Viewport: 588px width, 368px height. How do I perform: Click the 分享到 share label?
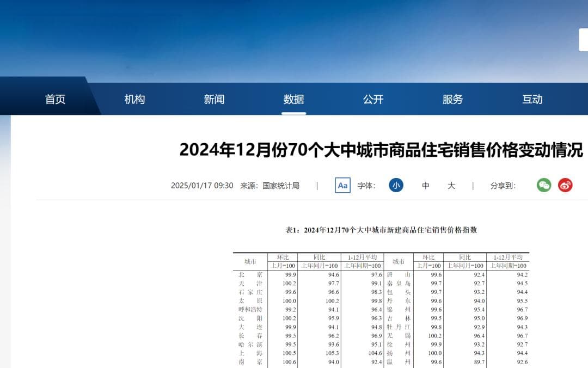tap(503, 186)
